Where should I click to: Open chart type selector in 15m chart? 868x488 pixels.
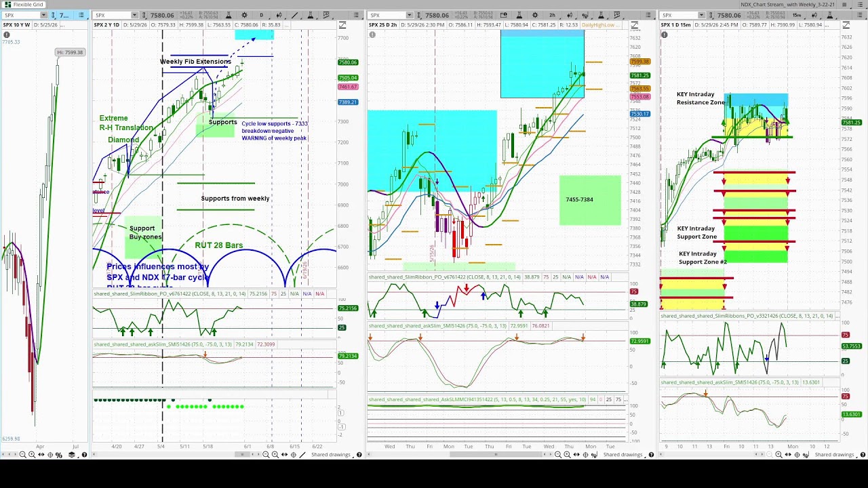click(814, 15)
